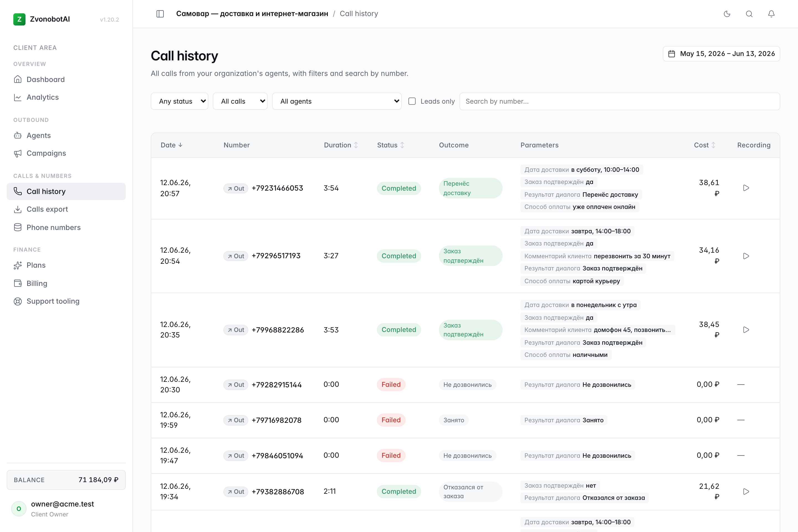Open Billing page
The image size is (798, 532).
pos(66,283)
